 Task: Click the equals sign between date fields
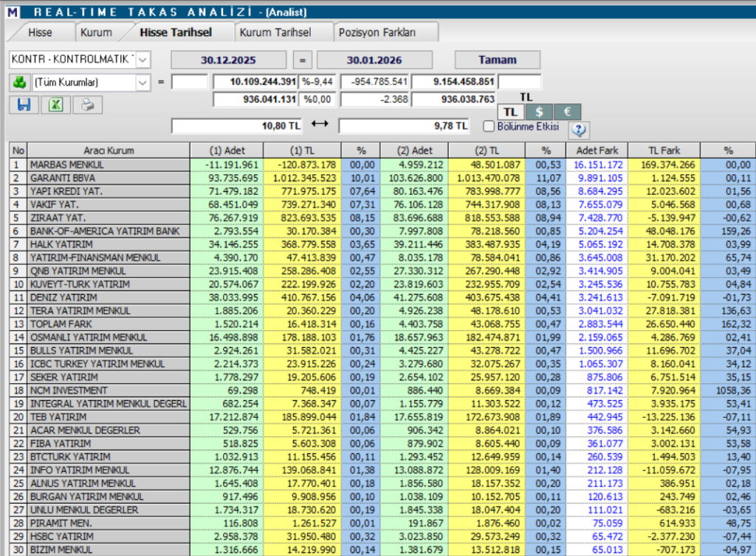coord(302,60)
